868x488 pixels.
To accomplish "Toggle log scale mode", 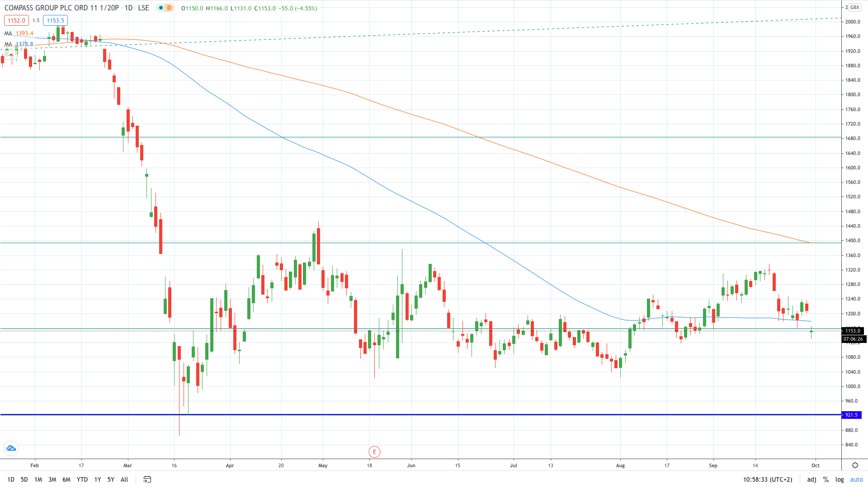I will click(x=840, y=479).
